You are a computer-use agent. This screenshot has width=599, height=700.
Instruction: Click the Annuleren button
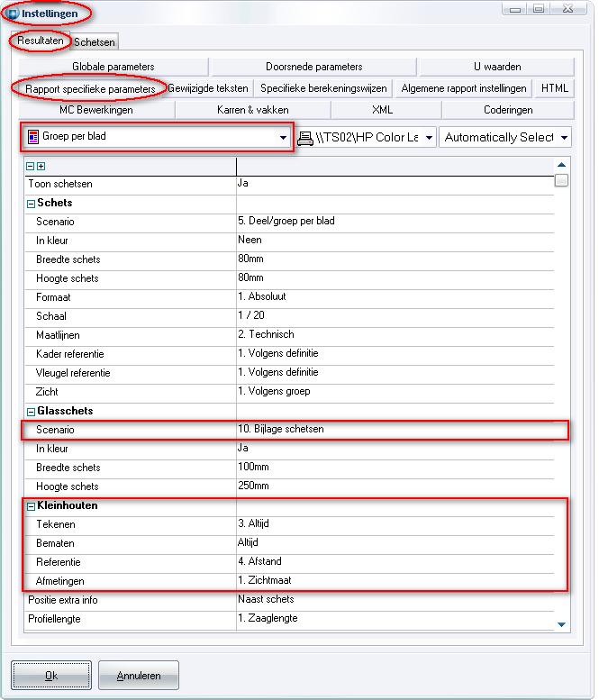coord(139,676)
